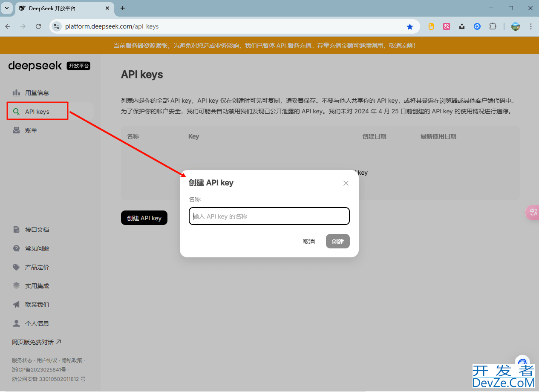Click the black 创建 API key button
This screenshot has width=539, height=392.
[x=144, y=218]
